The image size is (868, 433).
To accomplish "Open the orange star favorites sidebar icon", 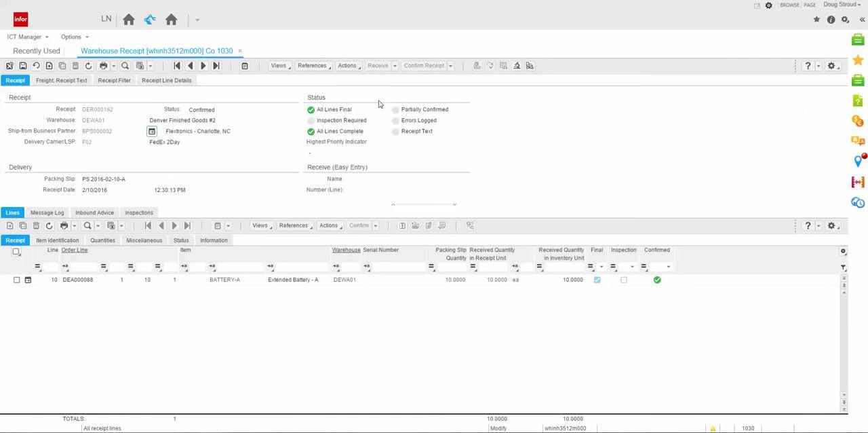I will coord(858,60).
